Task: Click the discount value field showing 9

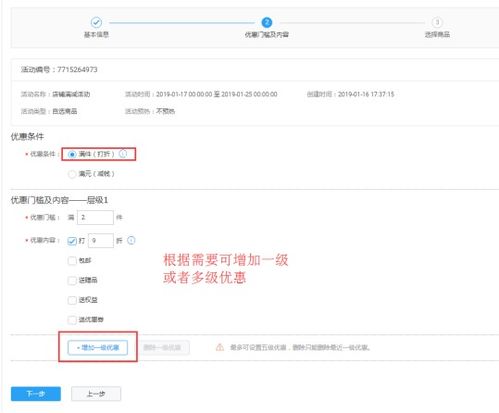Action: [101, 240]
